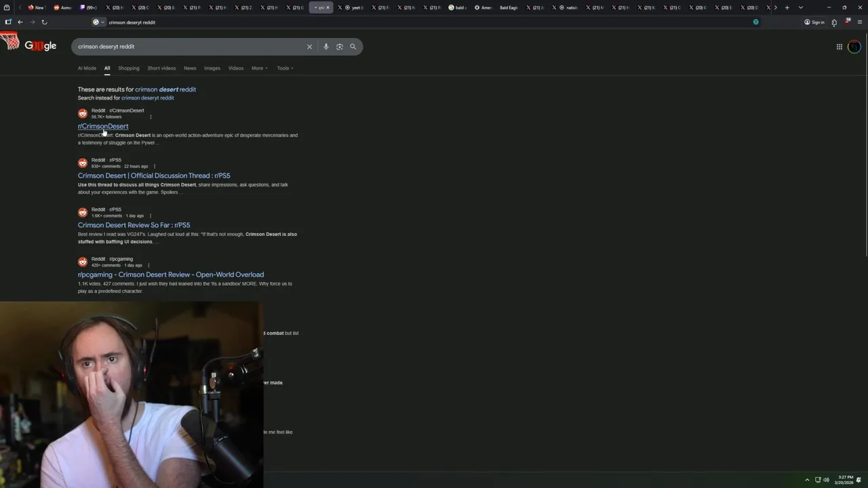Screen dimensions: 868x488
Task: Open Crimson Desert Official Discussion Thread result
Action: point(154,176)
